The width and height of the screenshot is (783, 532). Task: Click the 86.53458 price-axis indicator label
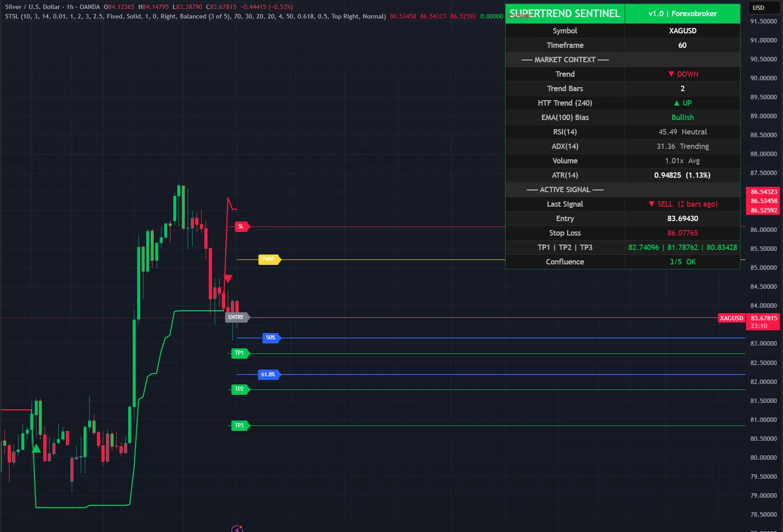click(x=763, y=201)
